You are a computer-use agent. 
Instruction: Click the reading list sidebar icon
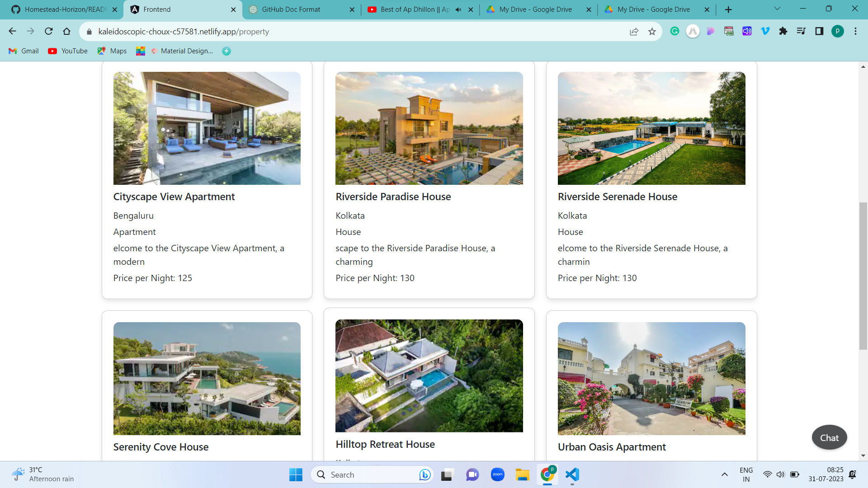(819, 32)
